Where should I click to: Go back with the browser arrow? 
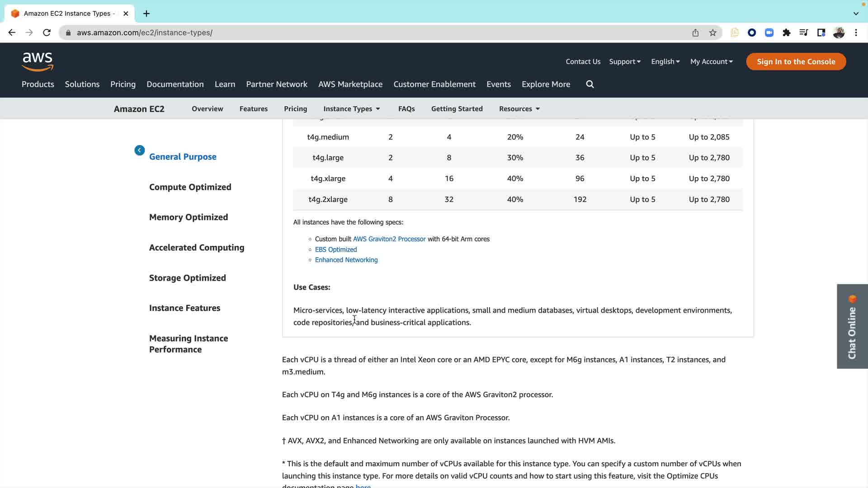pos(12,33)
